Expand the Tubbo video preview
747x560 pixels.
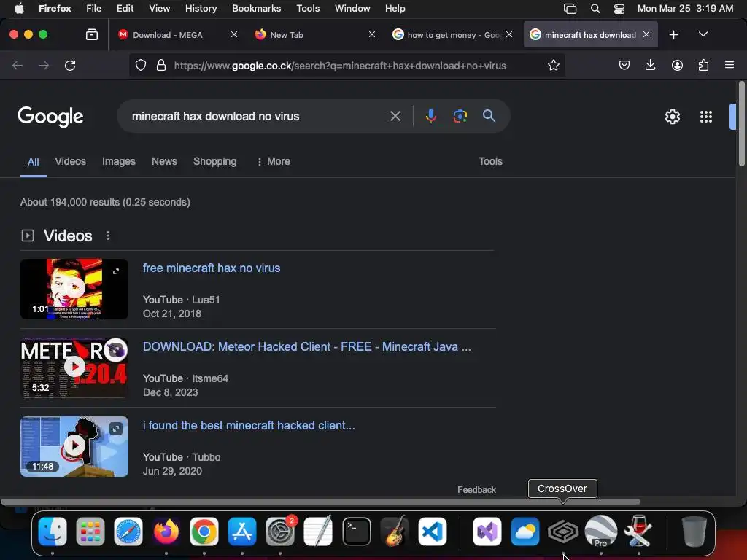[x=116, y=429]
